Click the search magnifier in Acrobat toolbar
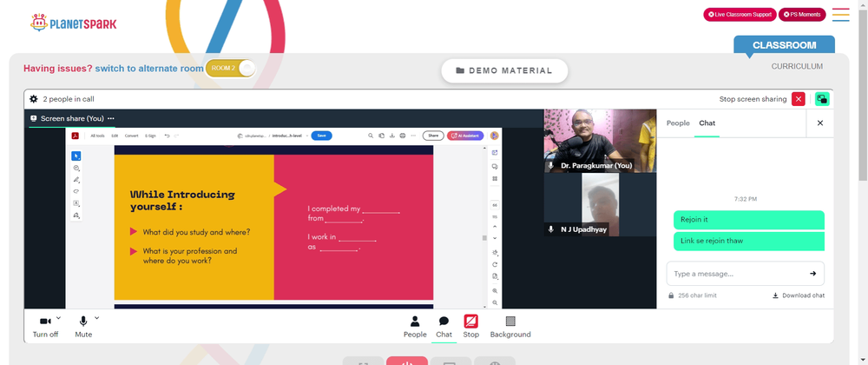This screenshot has width=868, height=365. 371,136
